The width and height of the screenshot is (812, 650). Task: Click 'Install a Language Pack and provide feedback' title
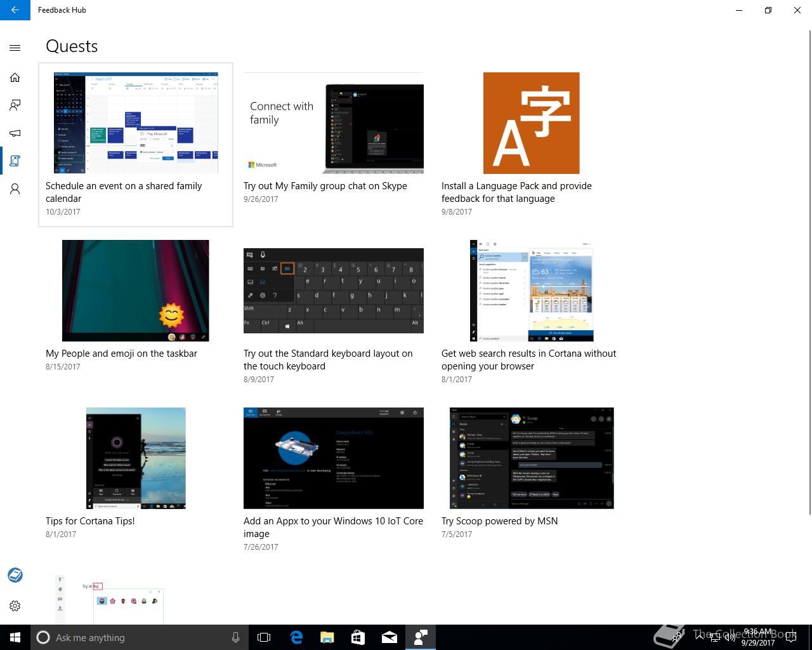[x=516, y=192]
